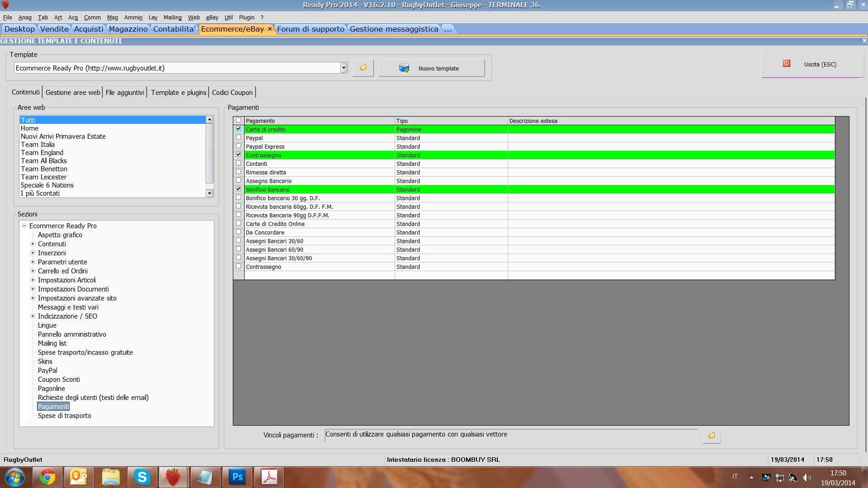Open the notepad taskbar application
Image resolution: width=868 pixels, height=488 pixels.
[x=205, y=477]
